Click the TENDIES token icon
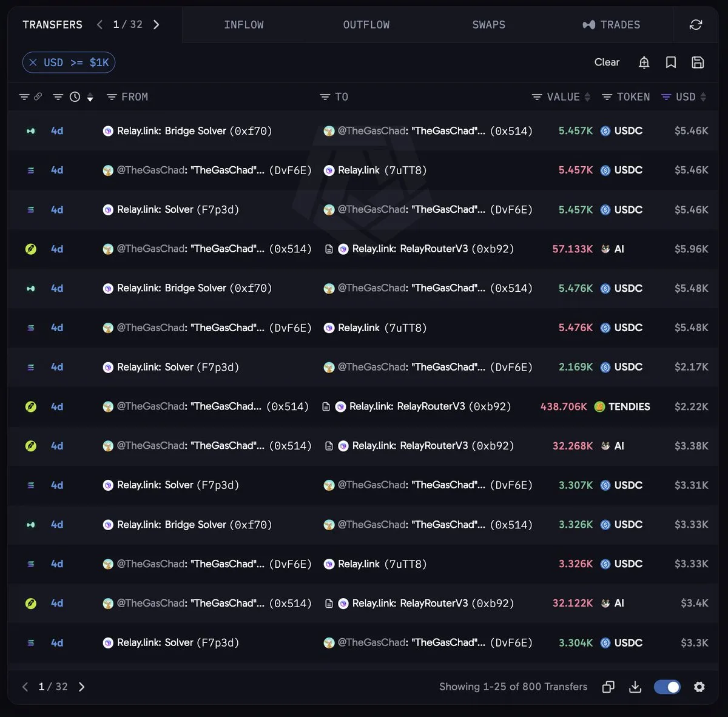 point(599,406)
